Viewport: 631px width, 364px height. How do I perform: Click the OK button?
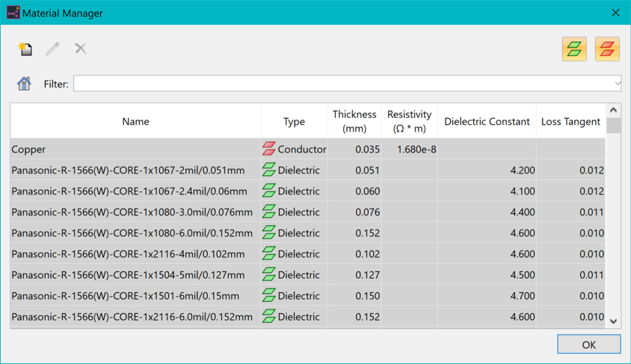coord(588,345)
